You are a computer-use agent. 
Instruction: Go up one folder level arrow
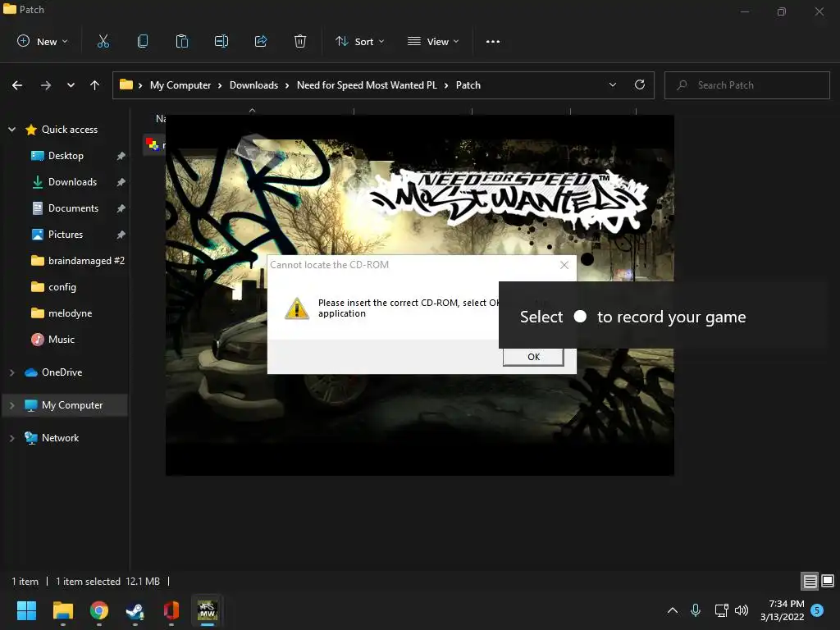(x=95, y=85)
